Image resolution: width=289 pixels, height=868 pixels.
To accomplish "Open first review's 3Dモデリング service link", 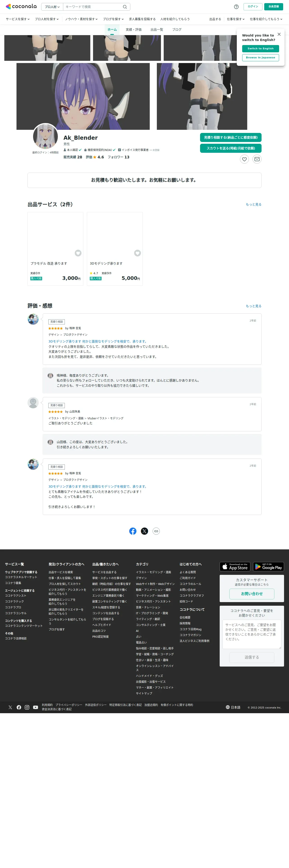I will 98,341.
